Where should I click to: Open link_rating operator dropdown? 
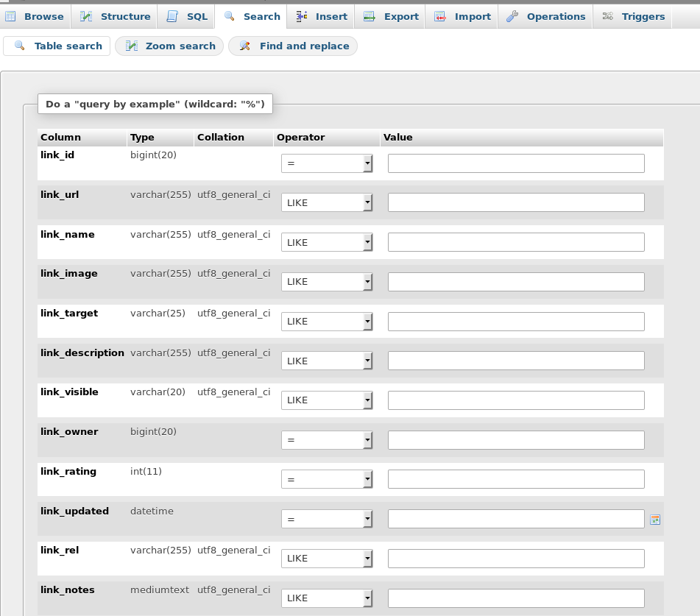[326, 479]
